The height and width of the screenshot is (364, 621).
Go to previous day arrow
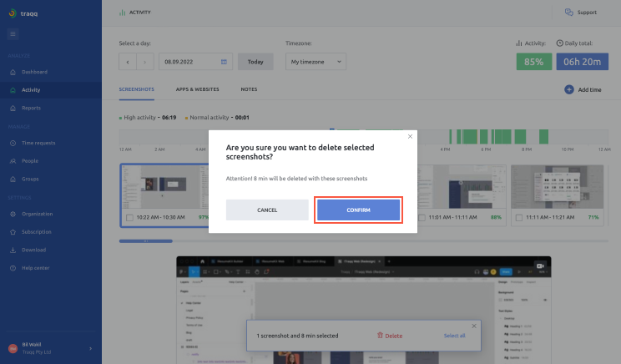[128, 62]
